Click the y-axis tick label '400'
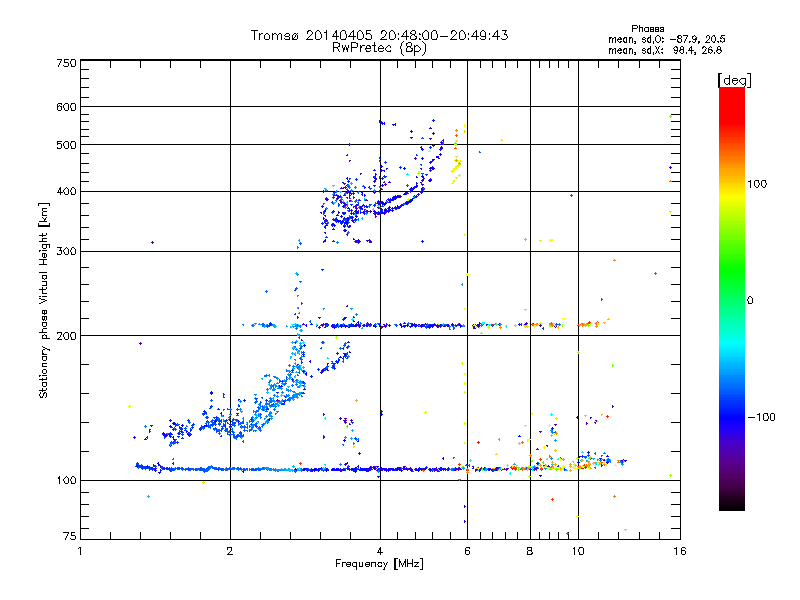This screenshot has height=600, width=800. [66, 192]
